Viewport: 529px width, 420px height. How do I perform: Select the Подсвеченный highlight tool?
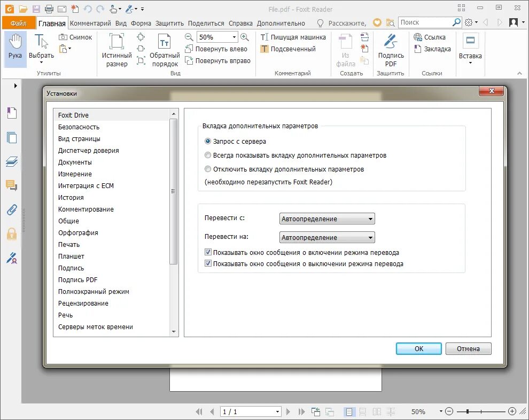click(x=288, y=49)
